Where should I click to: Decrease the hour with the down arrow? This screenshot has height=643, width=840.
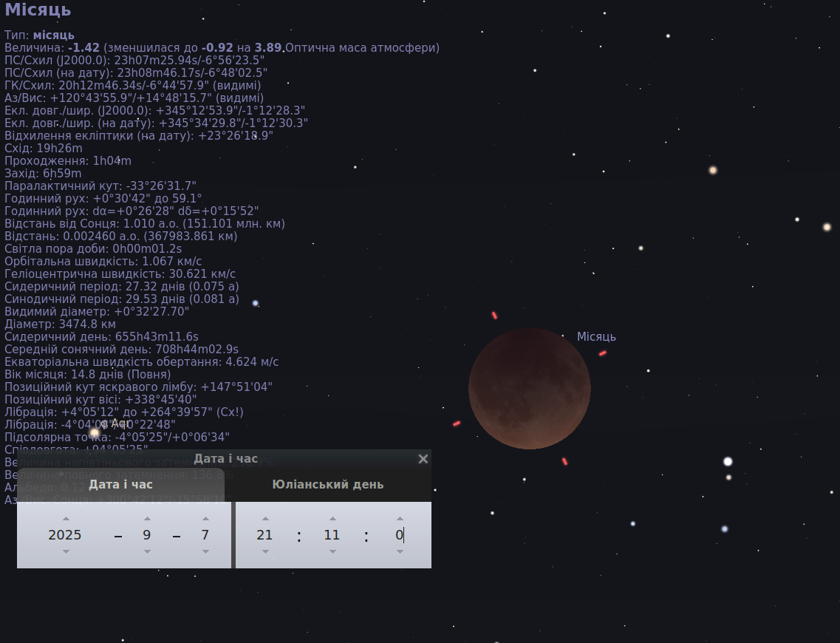pyautogui.click(x=266, y=551)
